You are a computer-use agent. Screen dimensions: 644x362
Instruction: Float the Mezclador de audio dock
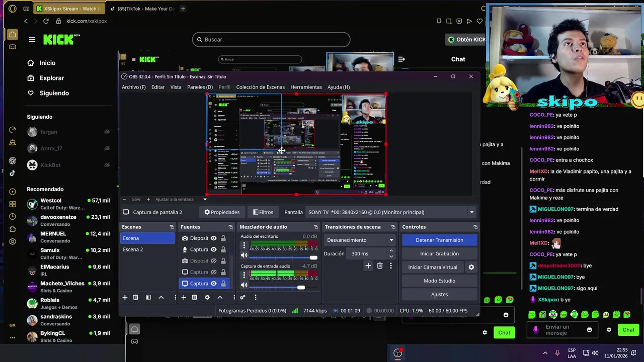click(315, 227)
